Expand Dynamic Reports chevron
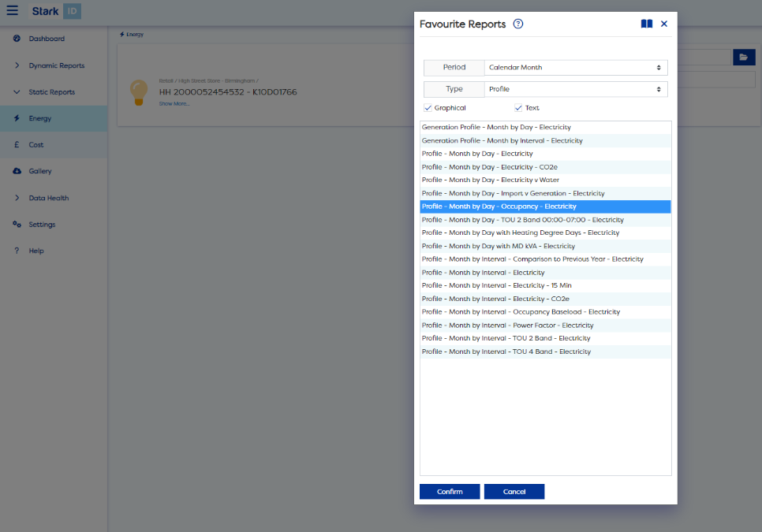762x532 pixels. [x=17, y=65]
